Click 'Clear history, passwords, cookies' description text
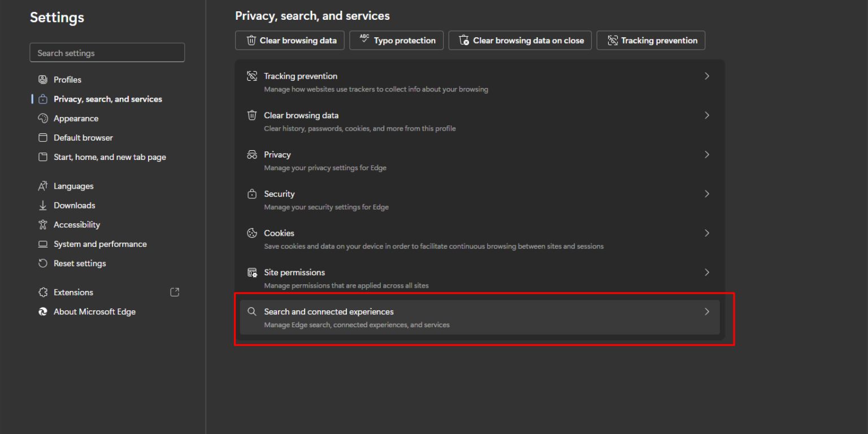 (x=359, y=128)
